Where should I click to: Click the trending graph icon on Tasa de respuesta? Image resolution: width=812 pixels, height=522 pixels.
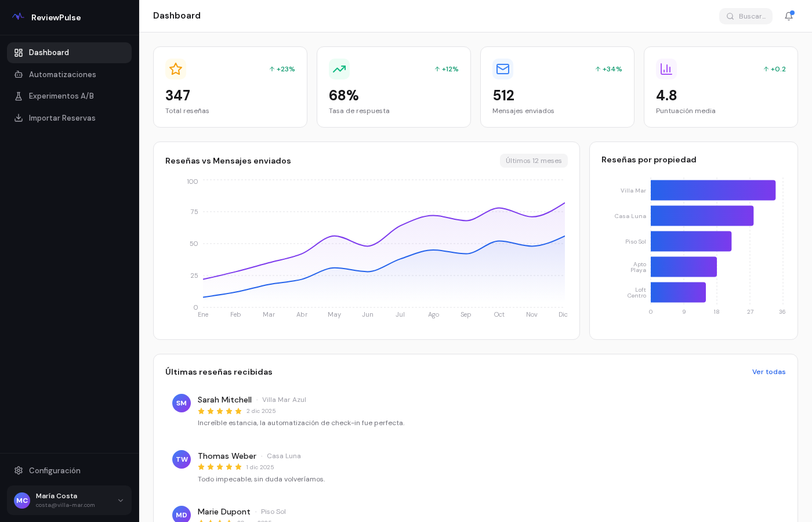pyautogui.click(x=339, y=69)
